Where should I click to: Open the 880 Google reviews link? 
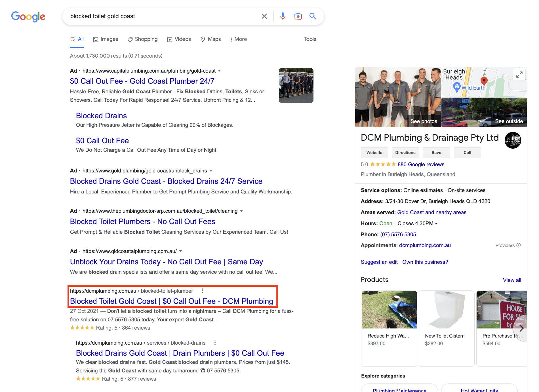[421, 165]
